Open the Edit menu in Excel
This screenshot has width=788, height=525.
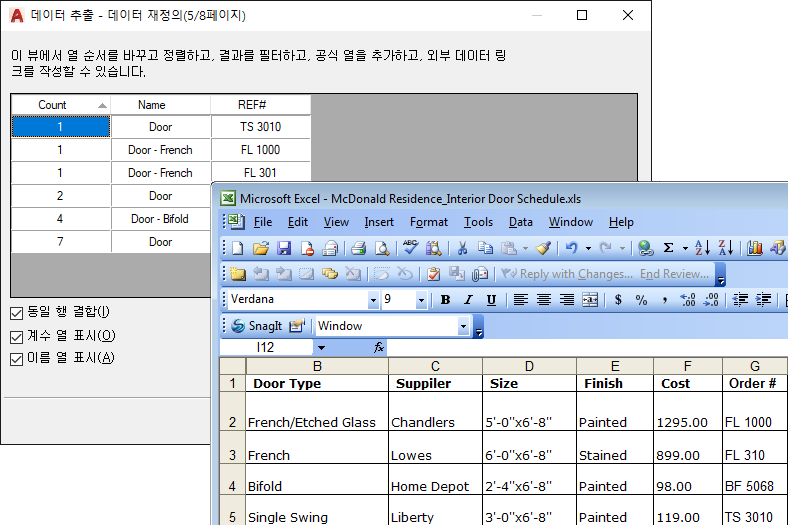pyautogui.click(x=298, y=222)
